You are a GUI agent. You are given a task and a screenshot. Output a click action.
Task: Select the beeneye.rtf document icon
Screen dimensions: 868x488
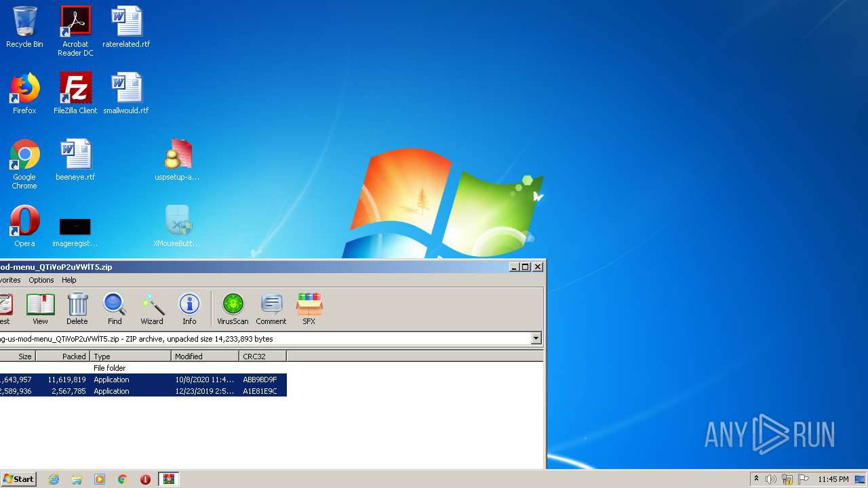(x=75, y=161)
